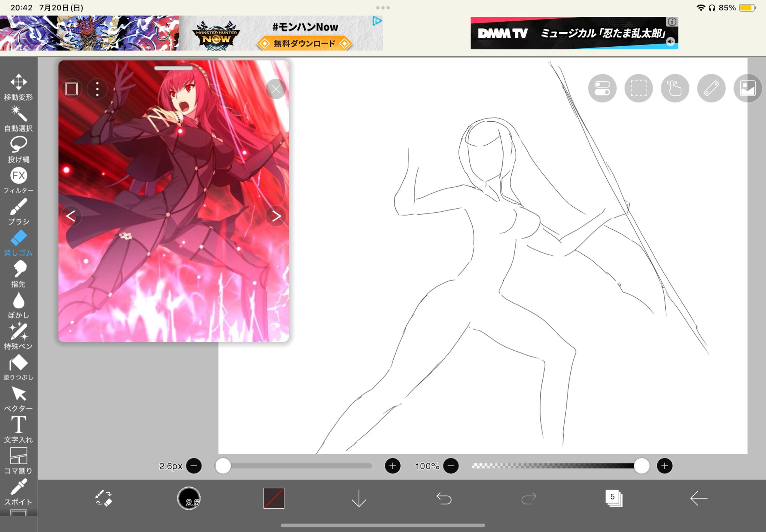This screenshot has height=532, width=766.
Task: Click the 100% opacity value
Action: click(x=427, y=466)
